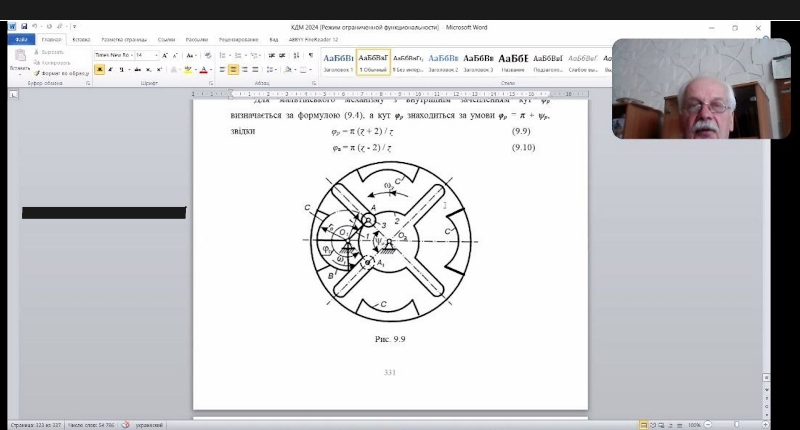The image size is (800, 430).
Task: Apply strikethrough formatting
Action: pos(137,69)
